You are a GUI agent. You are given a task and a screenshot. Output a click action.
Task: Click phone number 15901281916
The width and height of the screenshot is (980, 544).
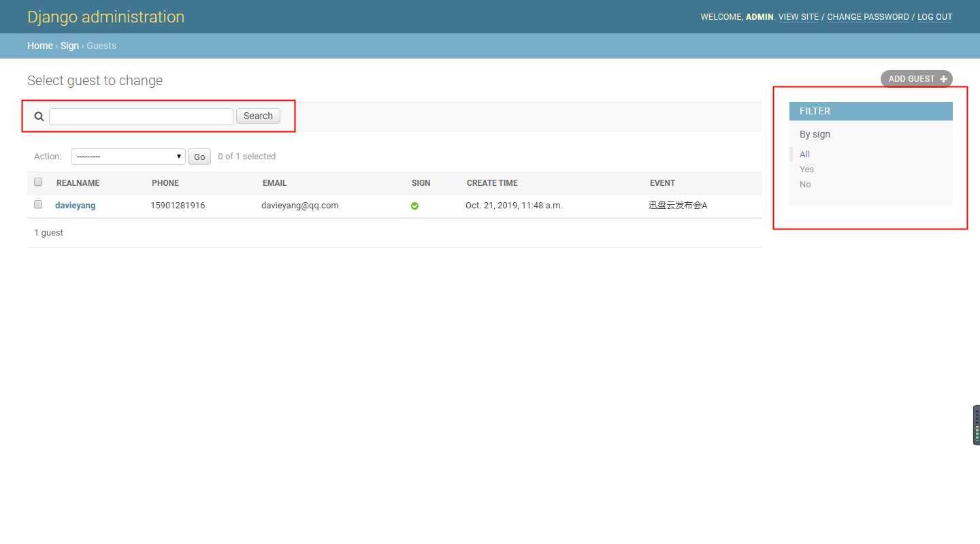coord(178,205)
